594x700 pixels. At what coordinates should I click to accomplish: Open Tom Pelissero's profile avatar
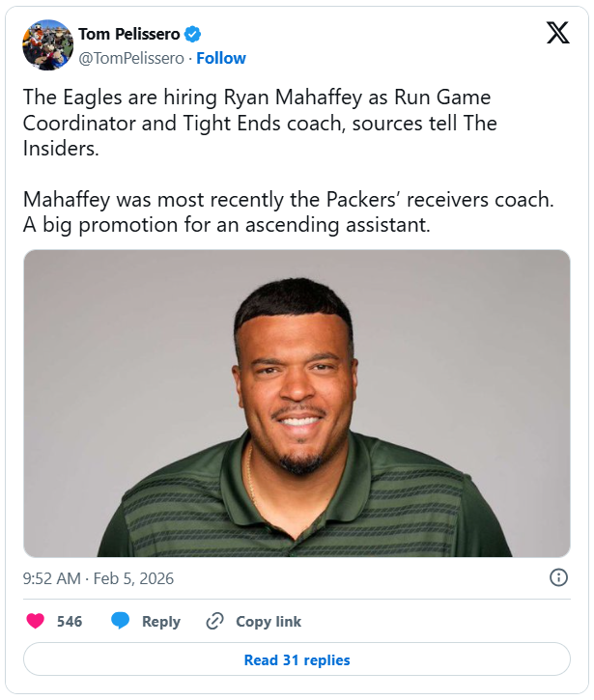[48, 45]
